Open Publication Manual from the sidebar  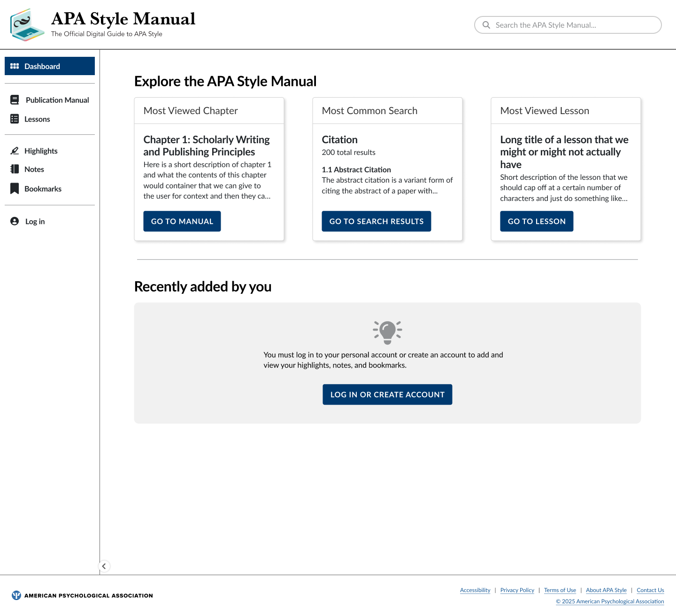50,100
